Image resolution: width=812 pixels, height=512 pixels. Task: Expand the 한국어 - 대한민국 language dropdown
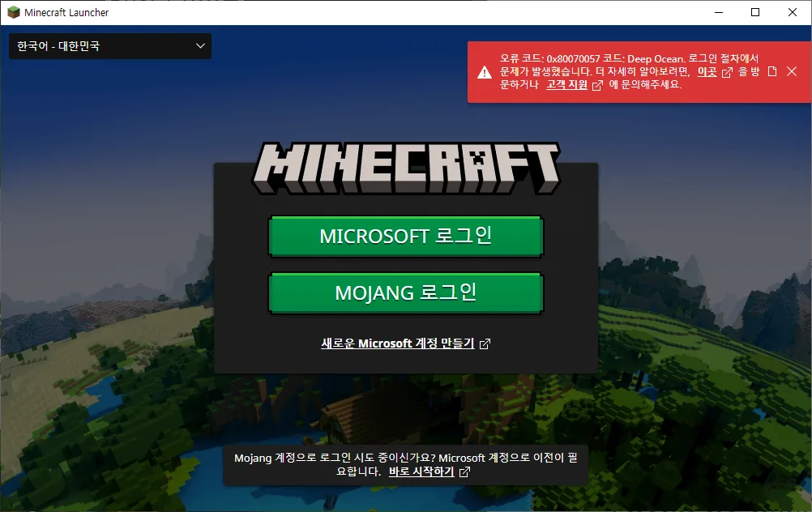pos(109,46)
